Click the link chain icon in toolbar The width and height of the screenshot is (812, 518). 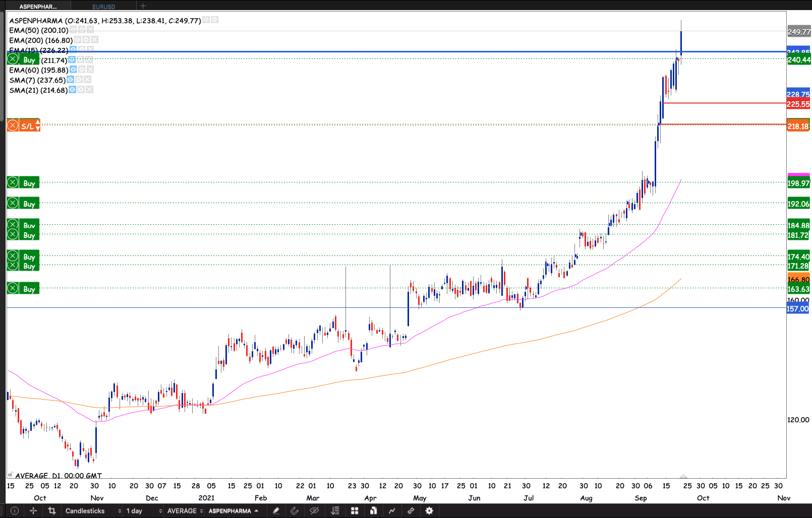[411, 510]
